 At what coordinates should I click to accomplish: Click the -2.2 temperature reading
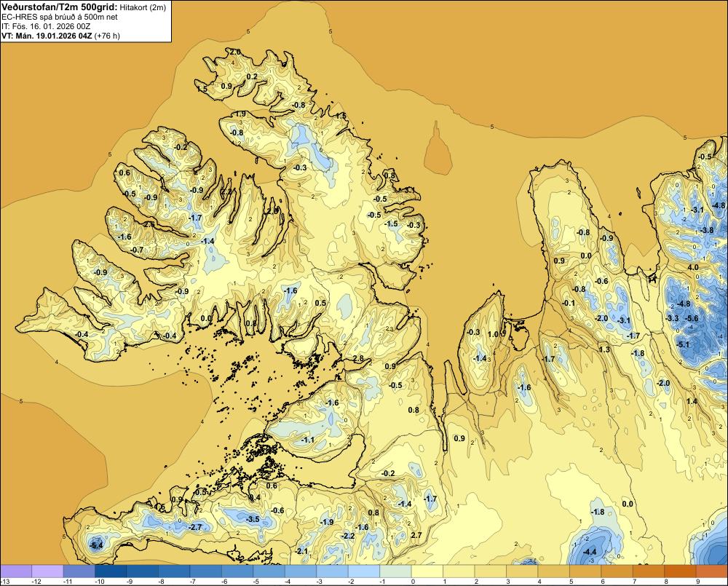(348, 536)
